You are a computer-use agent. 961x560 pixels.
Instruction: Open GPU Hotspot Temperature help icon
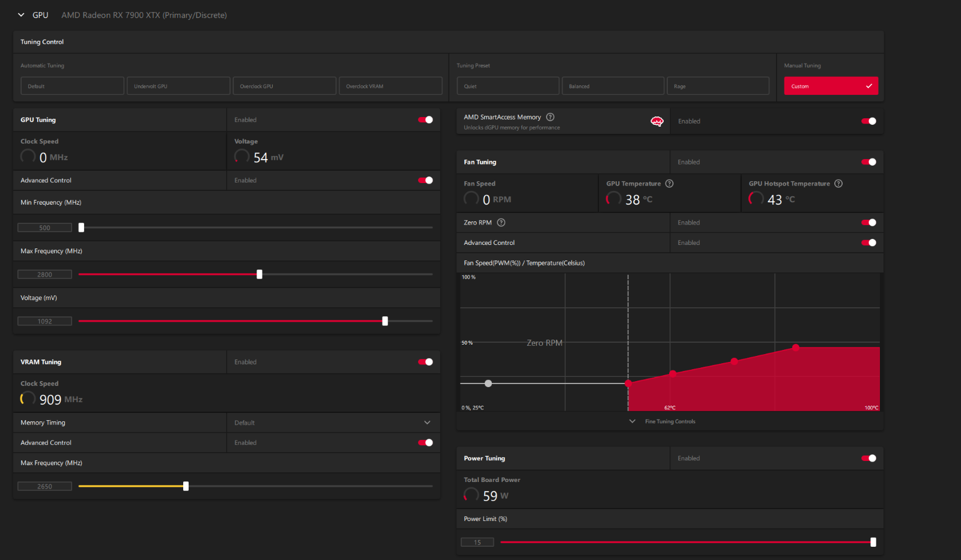click(x=838, y=184)
